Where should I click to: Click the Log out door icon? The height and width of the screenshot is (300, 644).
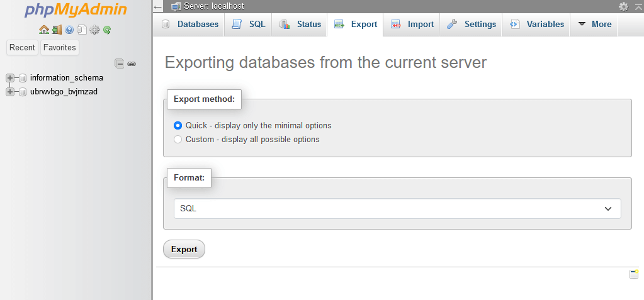57,30
